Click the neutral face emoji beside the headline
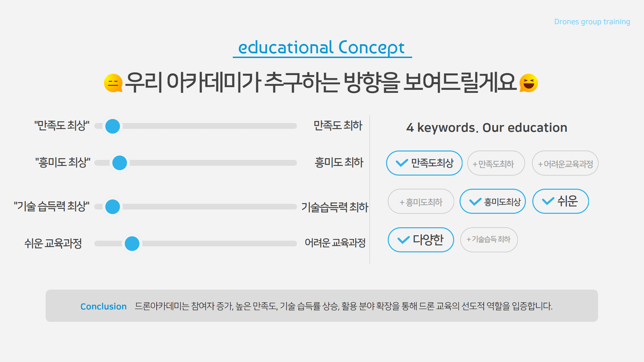The image size is (644, 362). click(113, 83)
